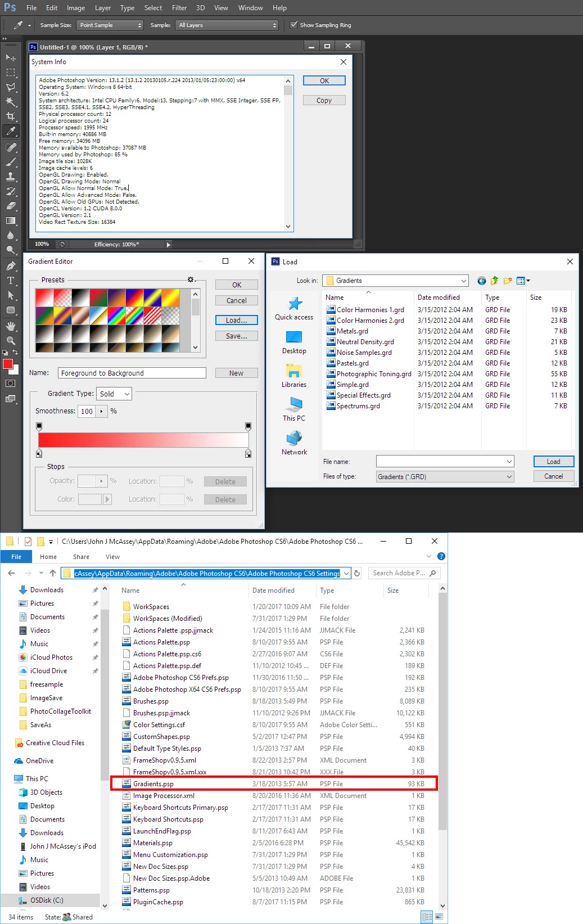
Task: Select the Rectangular Marquee tool
Action: (11, 73)
